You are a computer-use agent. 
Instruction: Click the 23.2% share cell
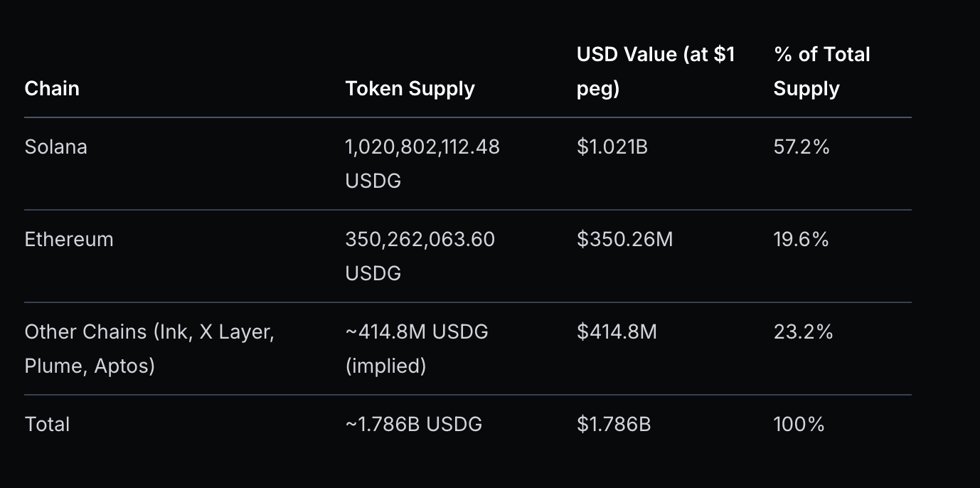click(x=803, y=332)
